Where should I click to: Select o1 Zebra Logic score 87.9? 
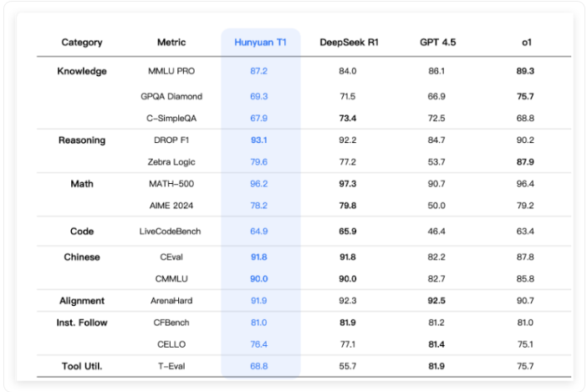(x=525, y=162)
